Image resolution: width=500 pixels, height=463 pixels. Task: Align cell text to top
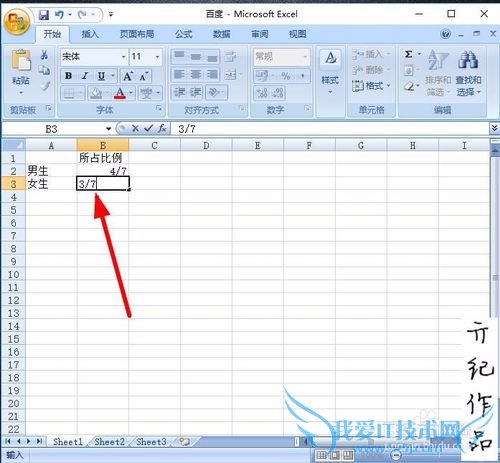click(179, 57)
